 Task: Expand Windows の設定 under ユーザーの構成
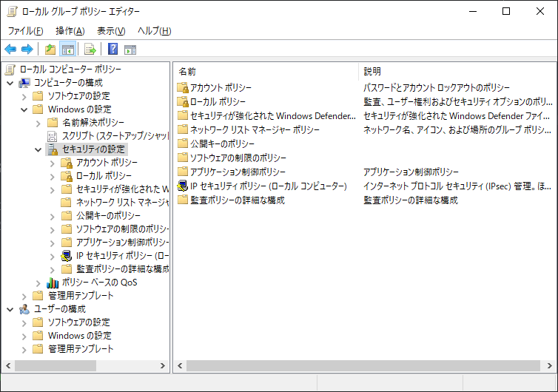(x=24, y=336)
